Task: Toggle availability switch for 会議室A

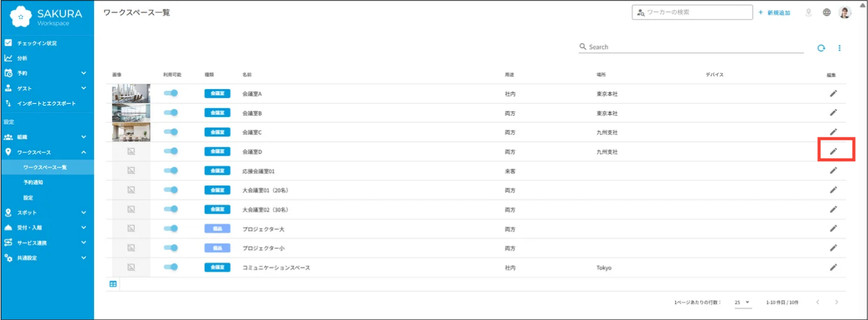Action: pos(171,93)
